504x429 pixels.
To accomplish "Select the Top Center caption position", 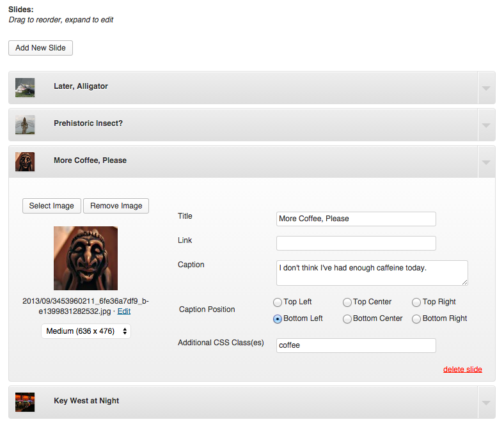I will pos(347,302).
